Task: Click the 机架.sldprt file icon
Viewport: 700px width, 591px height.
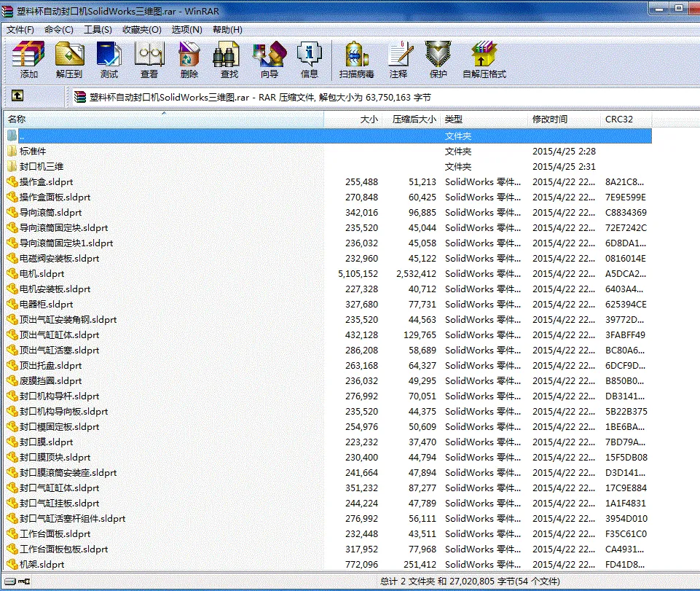Action: tap(12, 564)
